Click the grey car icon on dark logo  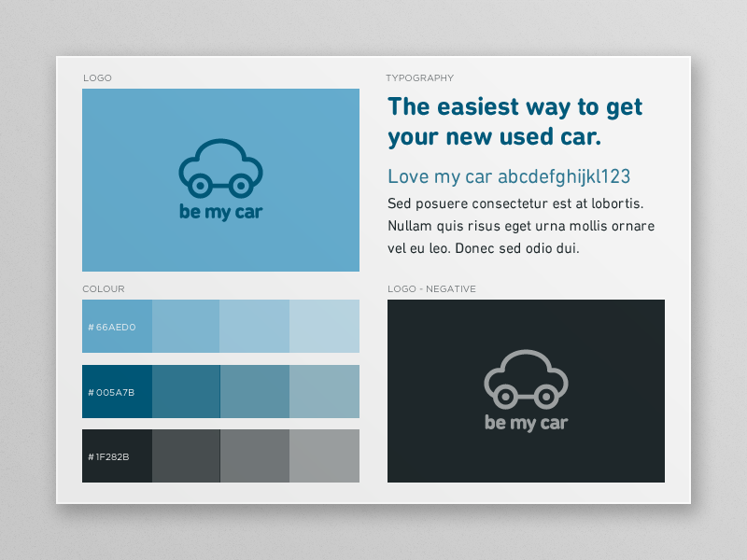tap(526, 379)
